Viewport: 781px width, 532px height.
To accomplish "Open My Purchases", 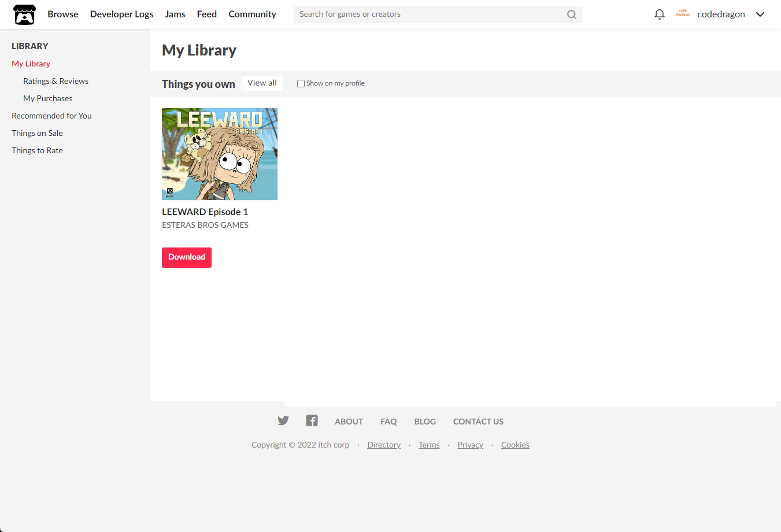I will [x=48, y=98].
